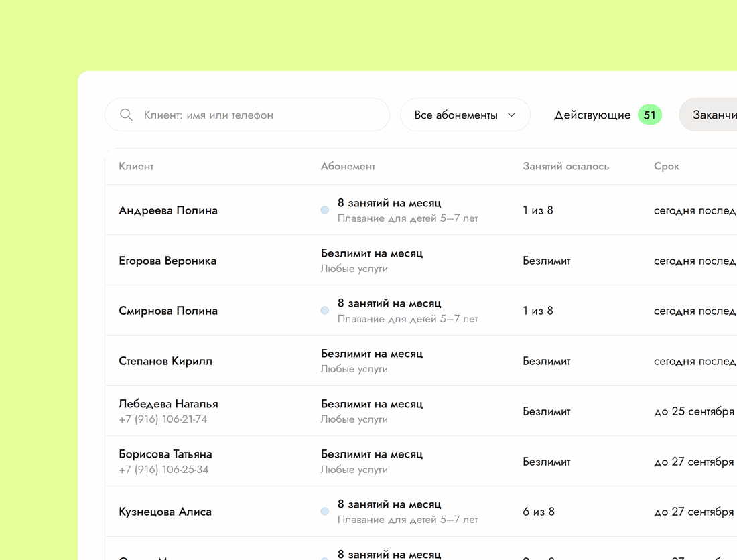The height and width of the screenshot is (560, 737).
Task: Click the green 51 count badge
Action: coord(650,115)
